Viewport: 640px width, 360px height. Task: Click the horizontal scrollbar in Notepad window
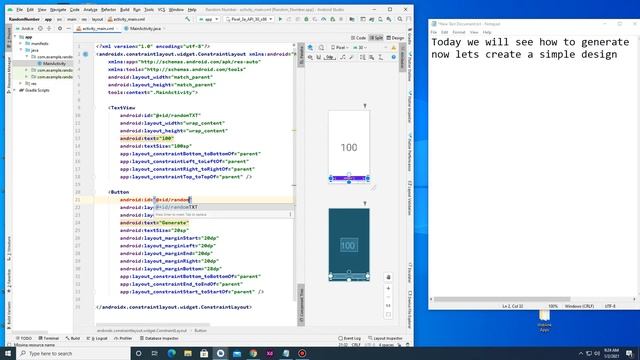click(x=502, y=299)
